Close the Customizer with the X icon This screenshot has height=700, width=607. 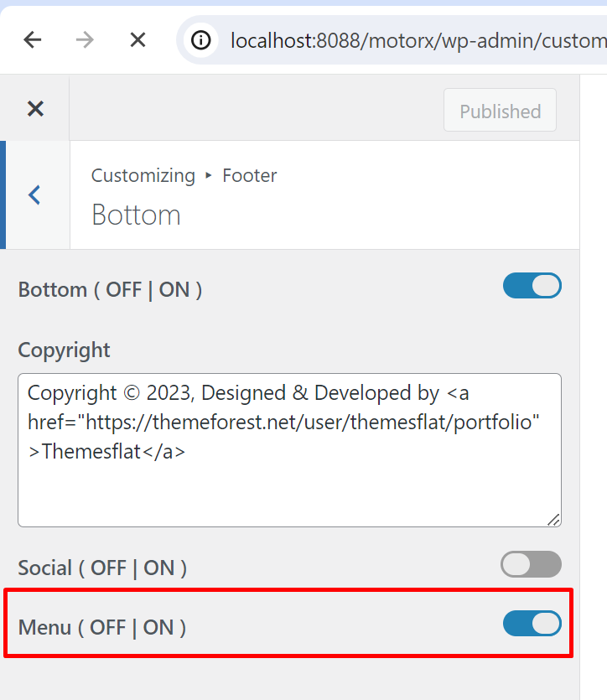pyautogui.click(x=35, y=108)
